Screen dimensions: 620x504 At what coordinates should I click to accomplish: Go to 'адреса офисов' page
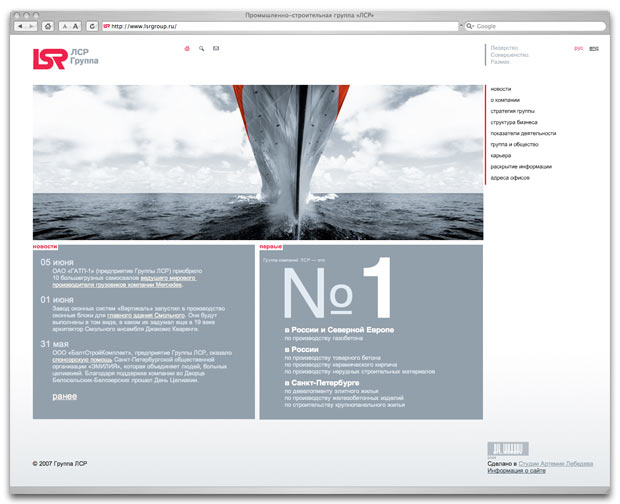(510, 177)
